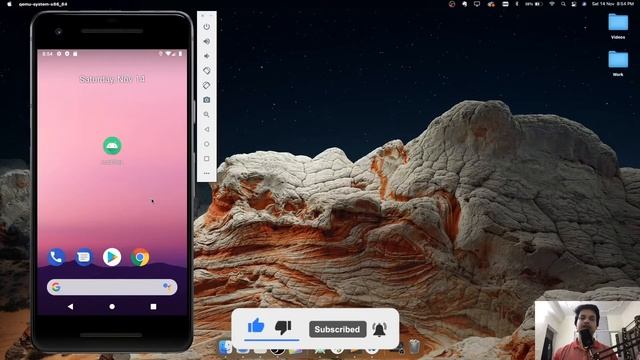Open the Apple menu
The image size is (640, 360).
pos(9,4)
